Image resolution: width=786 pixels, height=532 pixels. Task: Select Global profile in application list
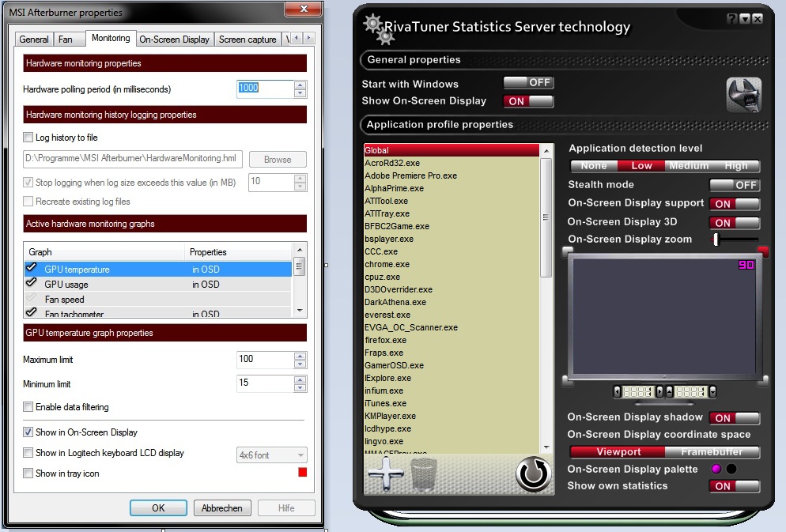click(452, 150)
